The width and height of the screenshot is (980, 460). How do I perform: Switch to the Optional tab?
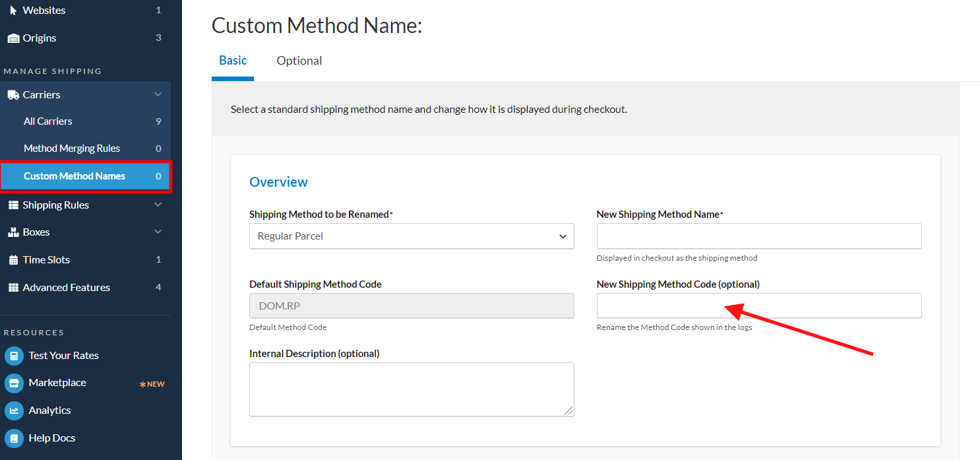299,61
